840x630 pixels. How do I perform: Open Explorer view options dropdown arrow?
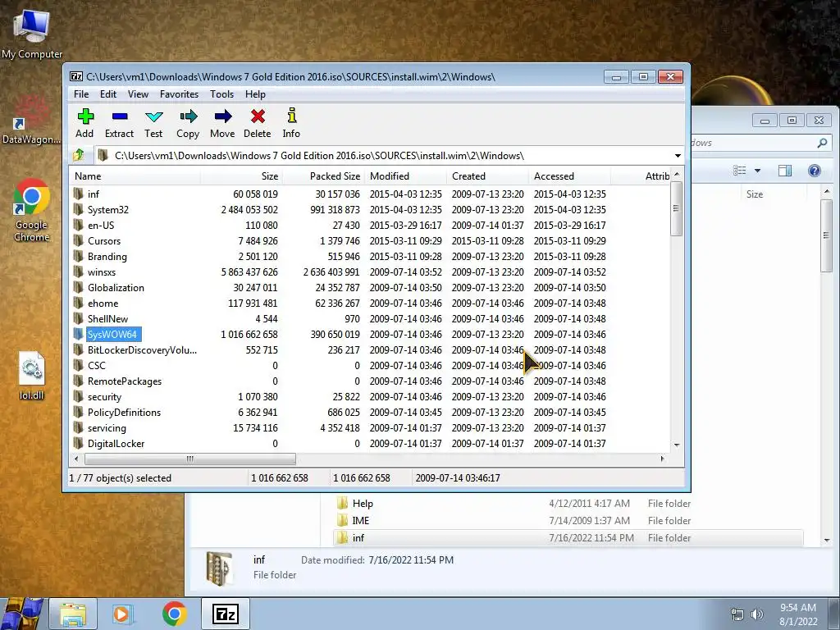point(757,171)
